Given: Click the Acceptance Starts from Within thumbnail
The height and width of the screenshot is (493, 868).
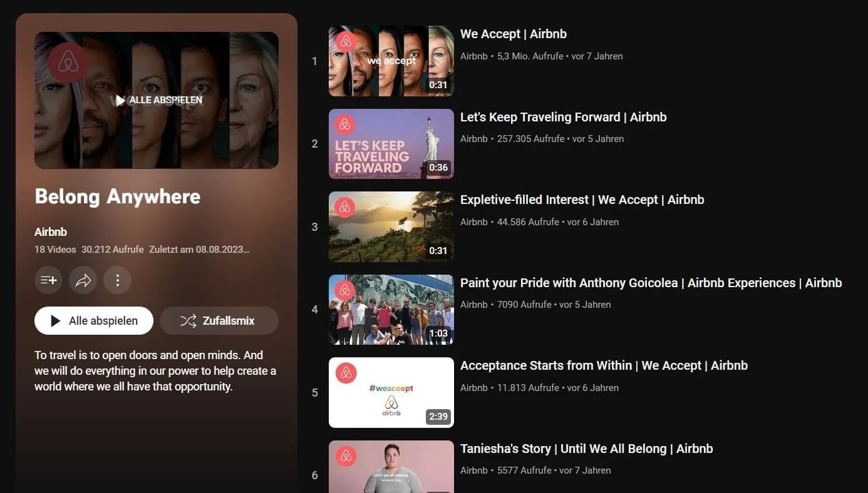Looking at the screenshot, I should [x=391, y=392].
